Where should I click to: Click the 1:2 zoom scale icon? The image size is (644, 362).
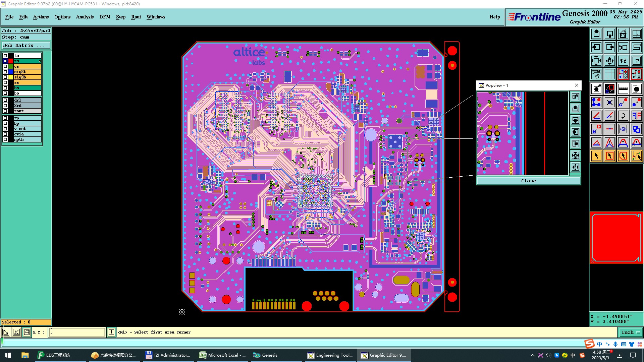[x=623, y=61]
